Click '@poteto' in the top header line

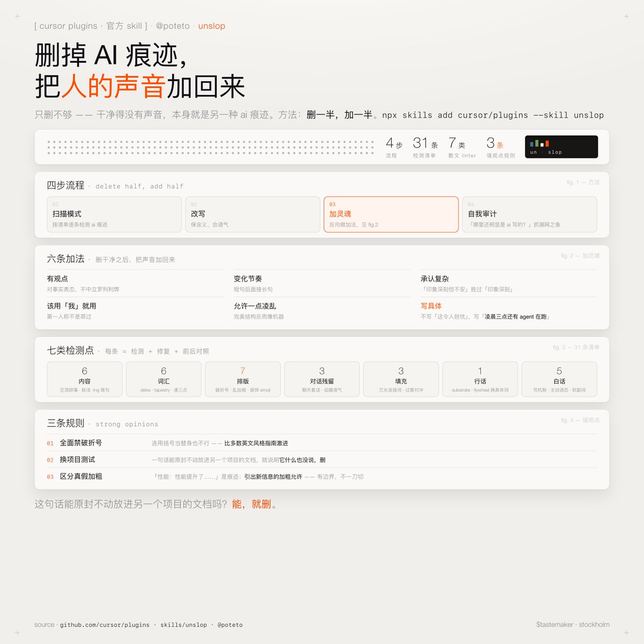(x=173, y=26)
